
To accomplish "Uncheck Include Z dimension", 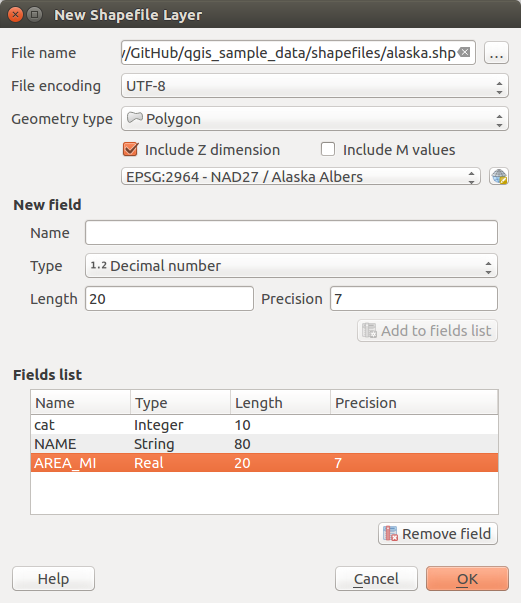I will (x=131, y=150).
